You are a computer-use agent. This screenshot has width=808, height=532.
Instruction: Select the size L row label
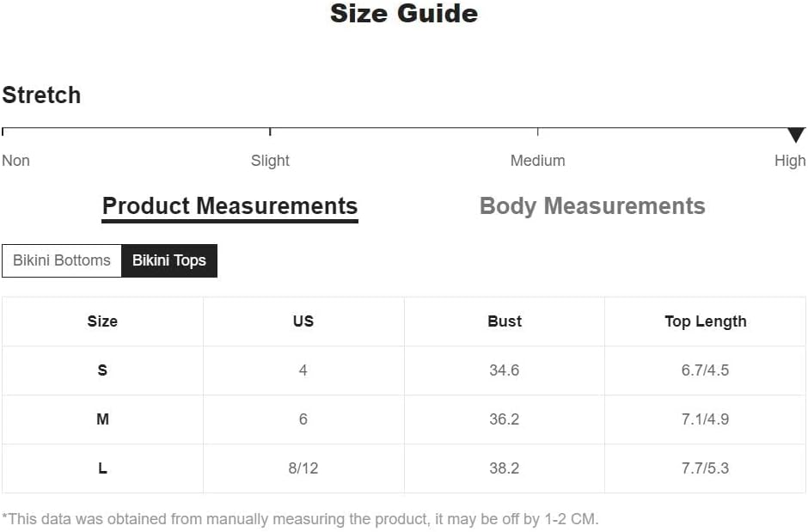(102, 468)
